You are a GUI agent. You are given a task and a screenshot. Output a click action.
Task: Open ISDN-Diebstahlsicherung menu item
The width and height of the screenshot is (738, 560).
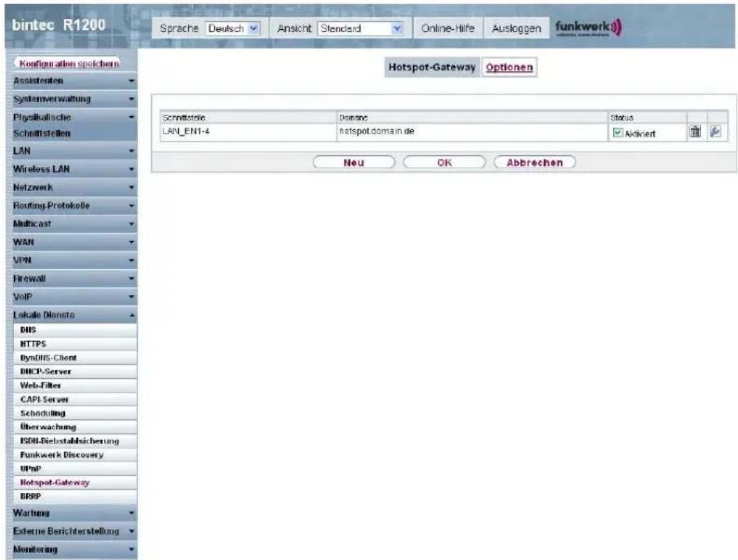coord(75,441)
